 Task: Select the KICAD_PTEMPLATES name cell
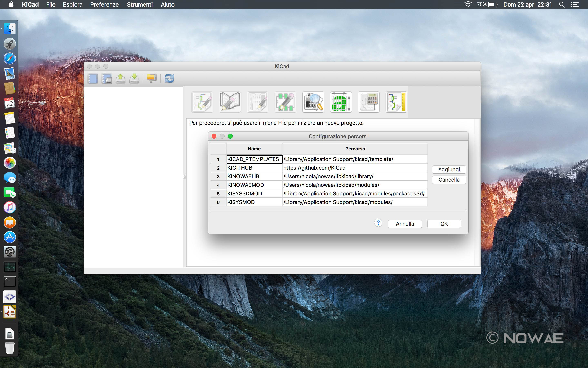click(254, 159)
